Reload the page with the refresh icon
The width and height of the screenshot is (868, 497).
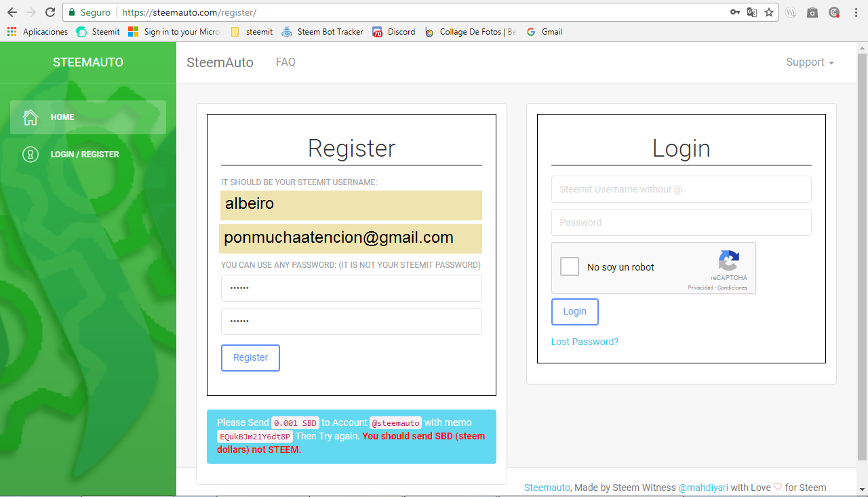(x=50, y=12)
